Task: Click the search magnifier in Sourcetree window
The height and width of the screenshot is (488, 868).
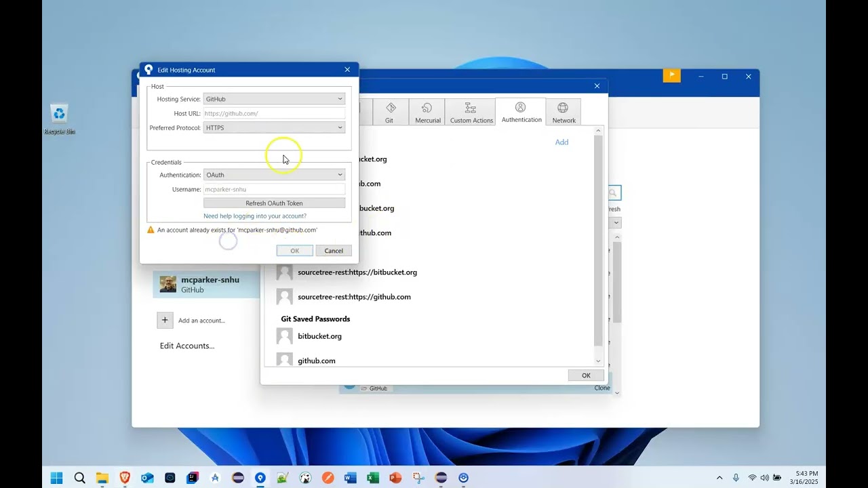Action: tap(613, 193)
